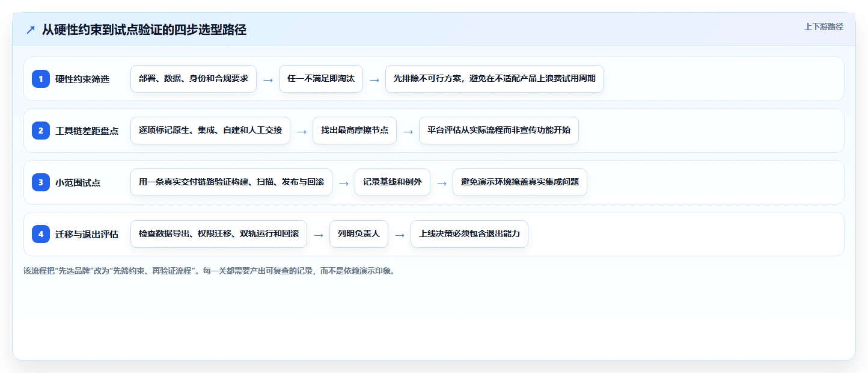Viewport: 868px width, 373px height.
Task: Click the 检查数据导出、权限迁移 box
Action: click(x=219, y=234)
